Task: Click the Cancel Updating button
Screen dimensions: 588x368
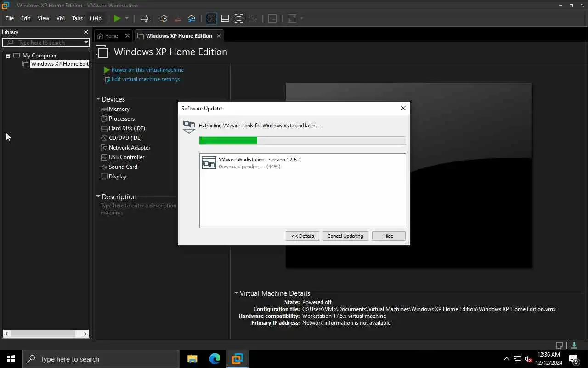Action: pos(345,236)
